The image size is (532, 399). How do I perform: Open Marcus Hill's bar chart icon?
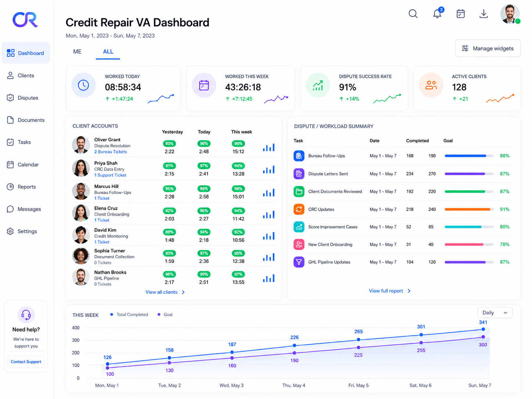[269, 192]
